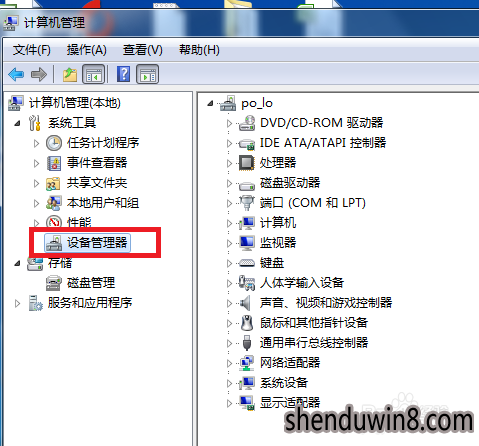This screenshot has width=479, height=446.
Task: Expand the DVD/CD-ROM 驱动器 node
Action: 229,123
